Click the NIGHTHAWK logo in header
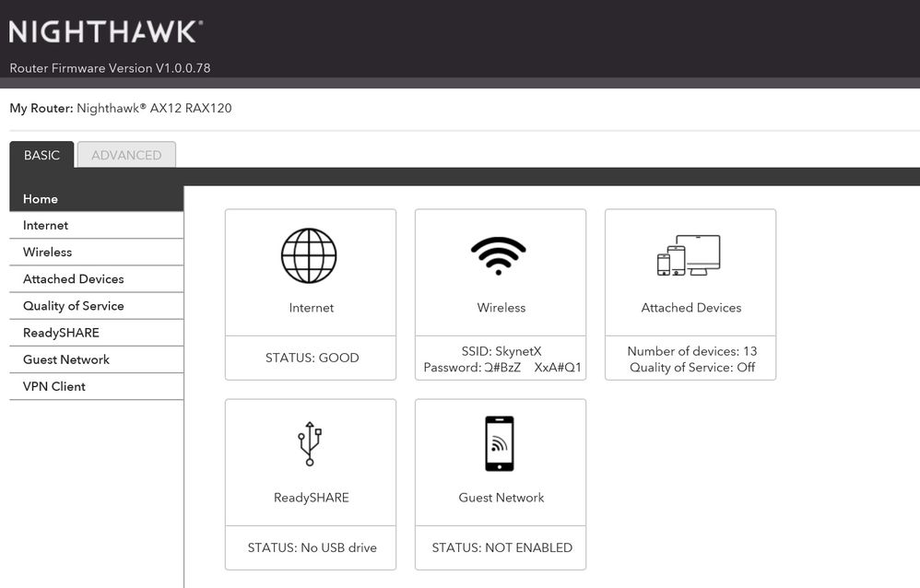The image size is (920, 588). 106,31
